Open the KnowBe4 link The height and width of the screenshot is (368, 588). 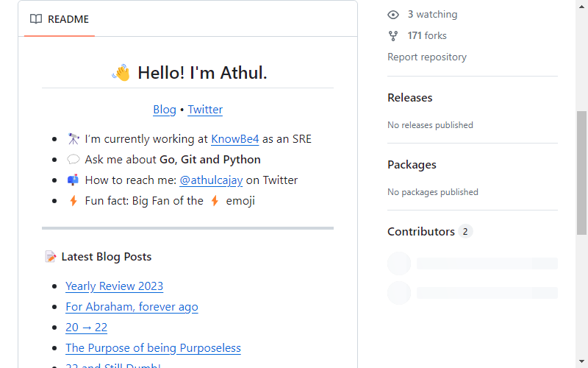click(234, 139)
